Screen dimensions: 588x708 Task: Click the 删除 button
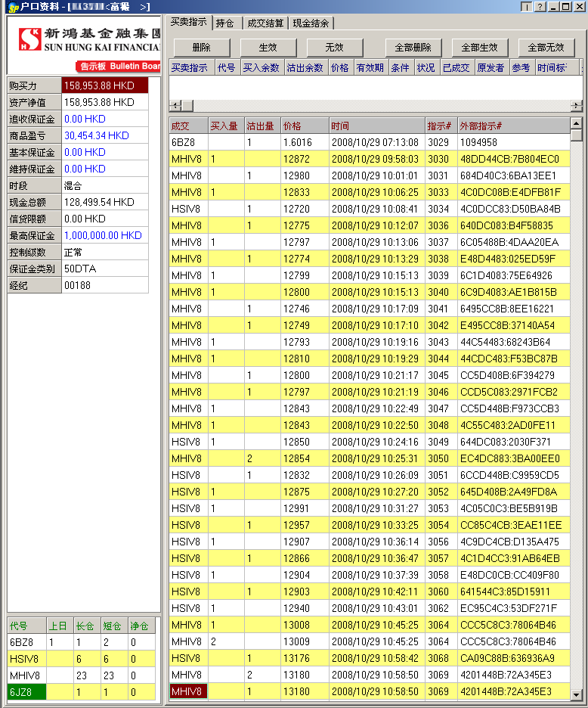pyautogui.click(x=201, y=48)
